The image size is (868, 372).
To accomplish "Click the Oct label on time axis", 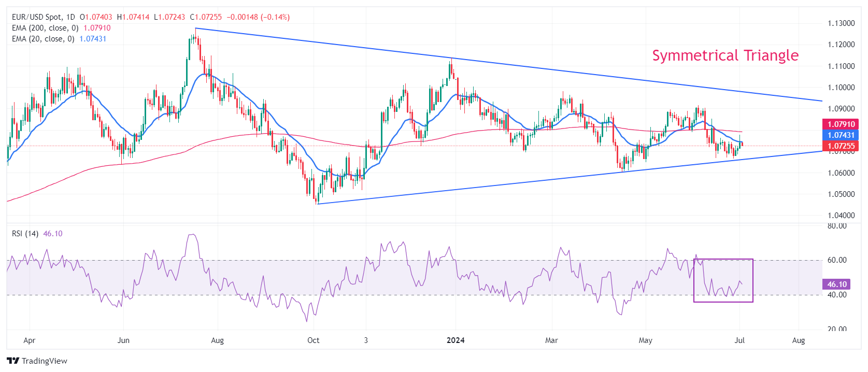I will coord(313,340).
